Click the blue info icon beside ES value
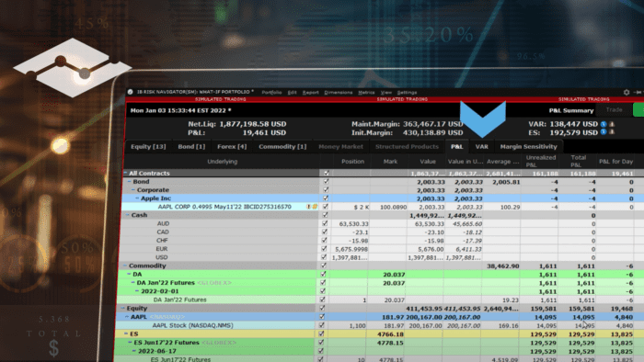644x362 pixels. coord(604,132)
